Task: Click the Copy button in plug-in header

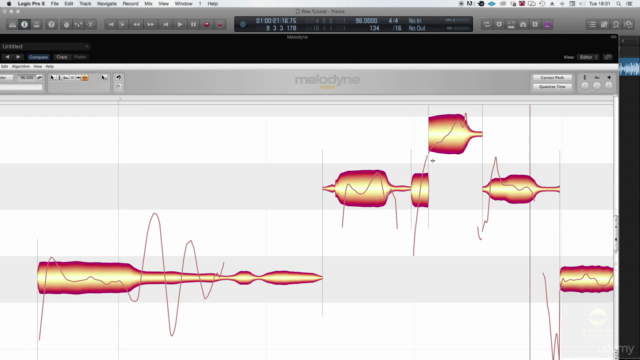Action: tap(62, 57)
